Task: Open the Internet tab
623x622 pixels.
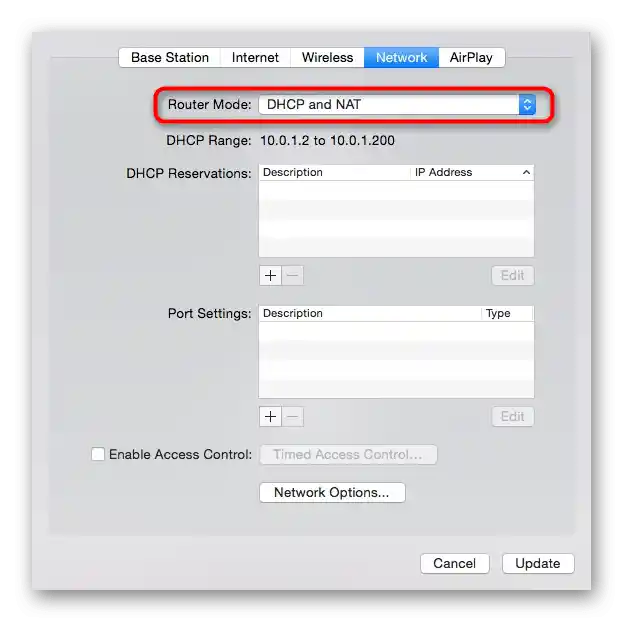Action: tap(255, 58)
